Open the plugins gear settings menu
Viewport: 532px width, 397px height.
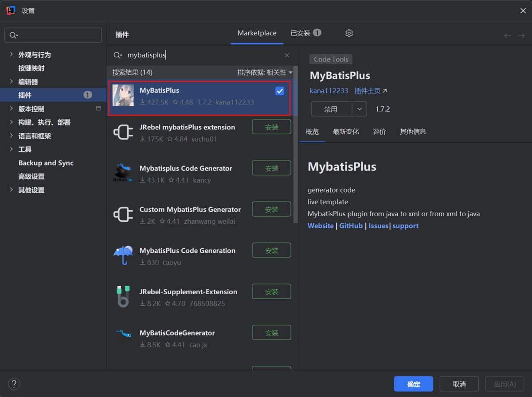[x=349, y=33]
